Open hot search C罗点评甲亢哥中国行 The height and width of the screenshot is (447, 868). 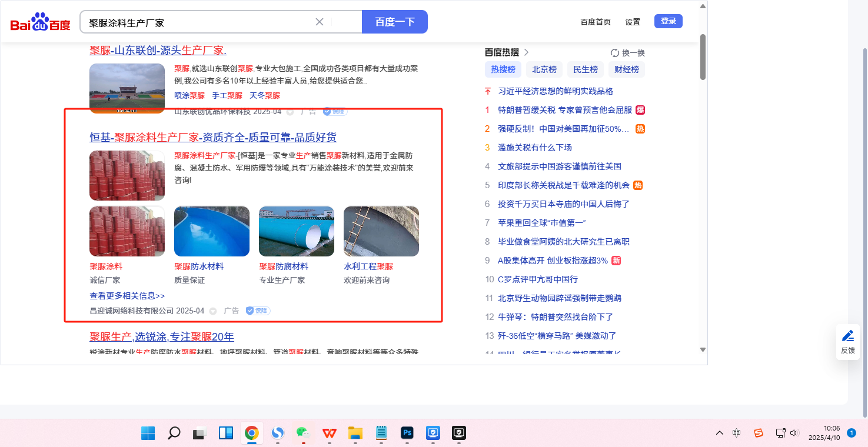[x=538, y=279]
